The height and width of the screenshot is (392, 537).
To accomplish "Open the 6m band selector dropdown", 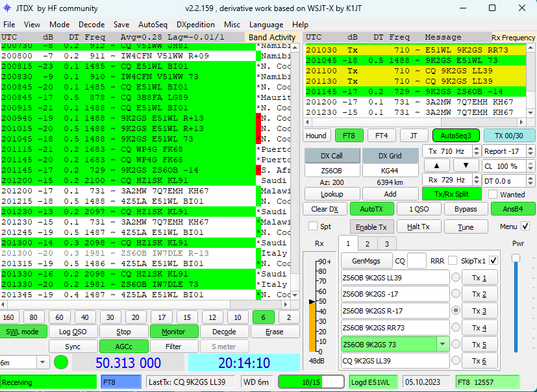I will (x=42, y=363).
